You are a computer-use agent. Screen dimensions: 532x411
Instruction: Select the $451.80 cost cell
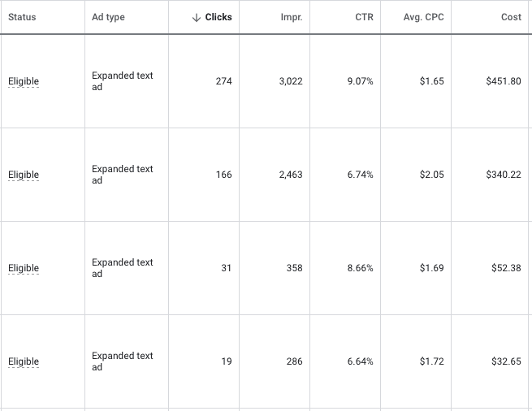(x=503, y=81)
